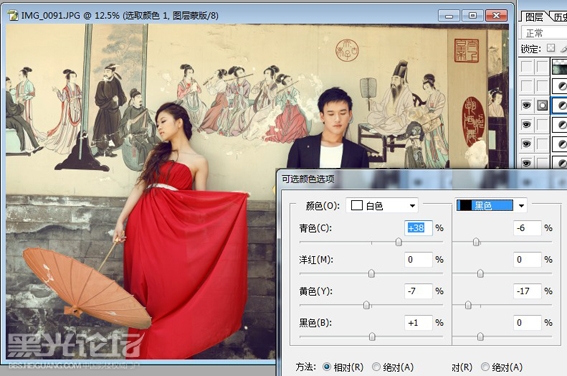Click the 黑色(B): label
This screenshot has width=567, height=376.
point(315,323)
